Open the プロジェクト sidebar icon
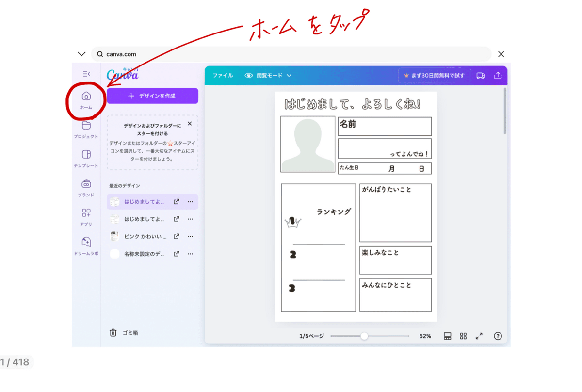Screen dimensions: 582x392 tap(86, 129)
